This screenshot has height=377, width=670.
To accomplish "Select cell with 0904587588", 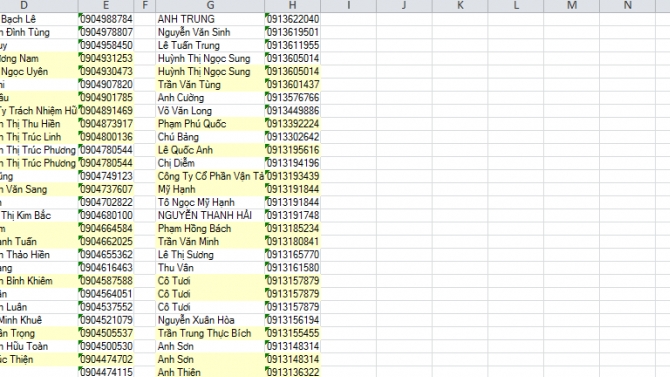I will (x=106, y=281).
